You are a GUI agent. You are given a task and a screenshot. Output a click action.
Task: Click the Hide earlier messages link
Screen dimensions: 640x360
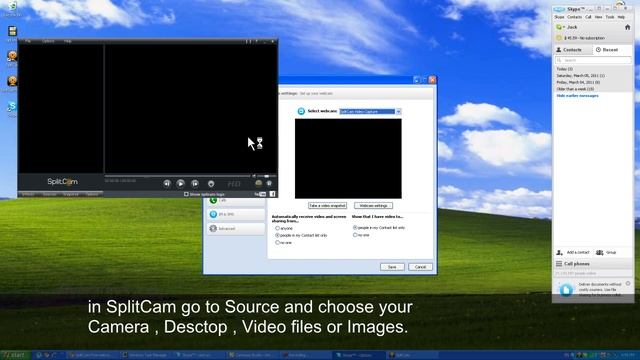[x=577, y=96]
